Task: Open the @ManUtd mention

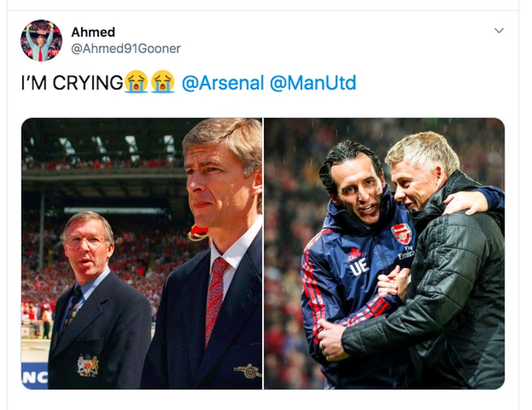Action: click(x=313, y=83)
